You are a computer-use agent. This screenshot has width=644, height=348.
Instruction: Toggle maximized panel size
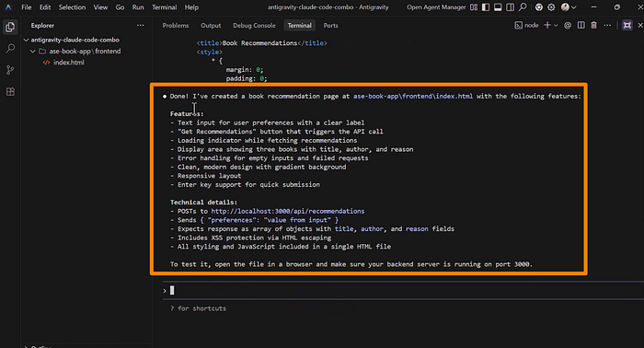point(627,26)
